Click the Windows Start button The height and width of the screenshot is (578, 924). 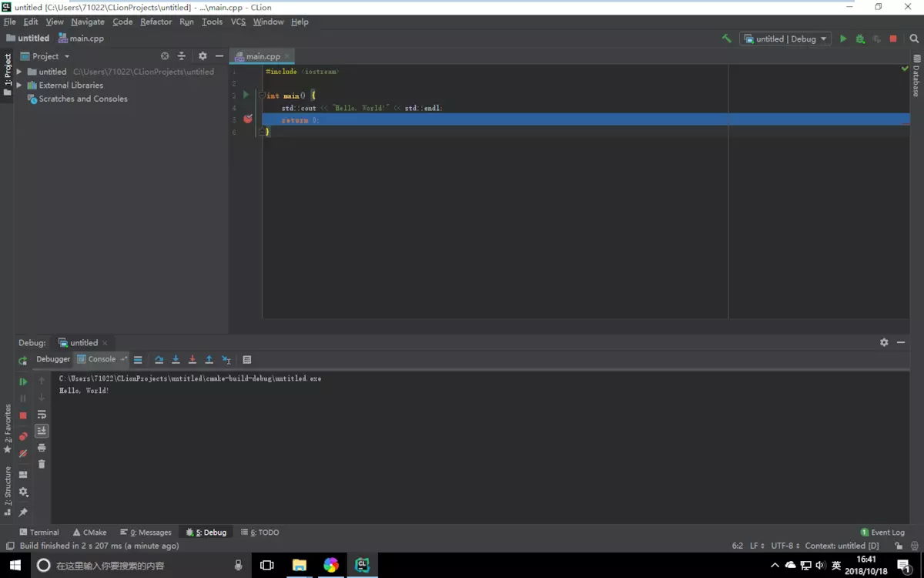tap(15, 565)
